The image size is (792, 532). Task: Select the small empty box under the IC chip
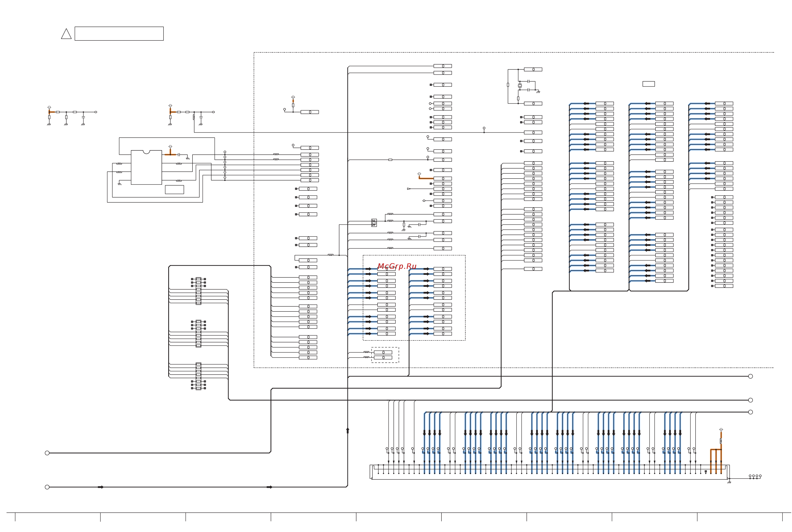174,190
